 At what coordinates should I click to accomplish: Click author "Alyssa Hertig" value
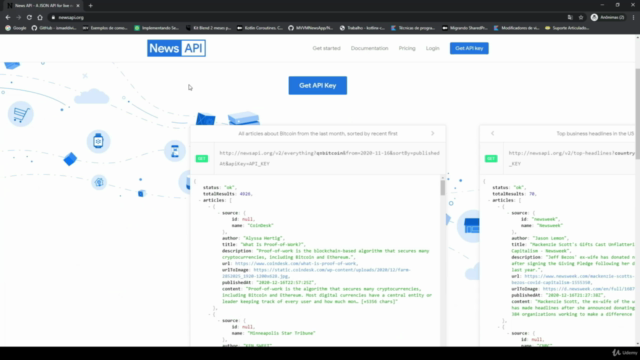pos(263,238)
